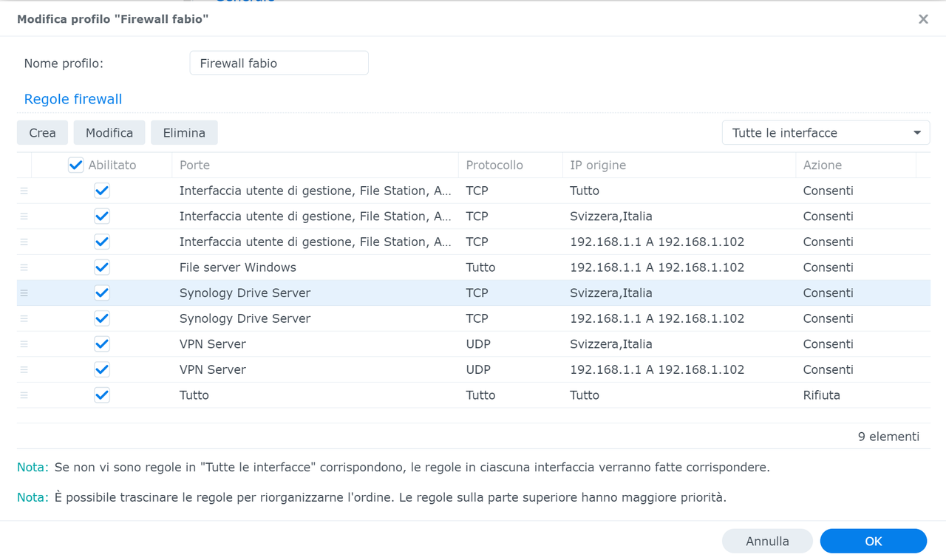The image size is (946, 560).
Task: Click drag handle of second Interfaccia utente row
Action: 24,216
